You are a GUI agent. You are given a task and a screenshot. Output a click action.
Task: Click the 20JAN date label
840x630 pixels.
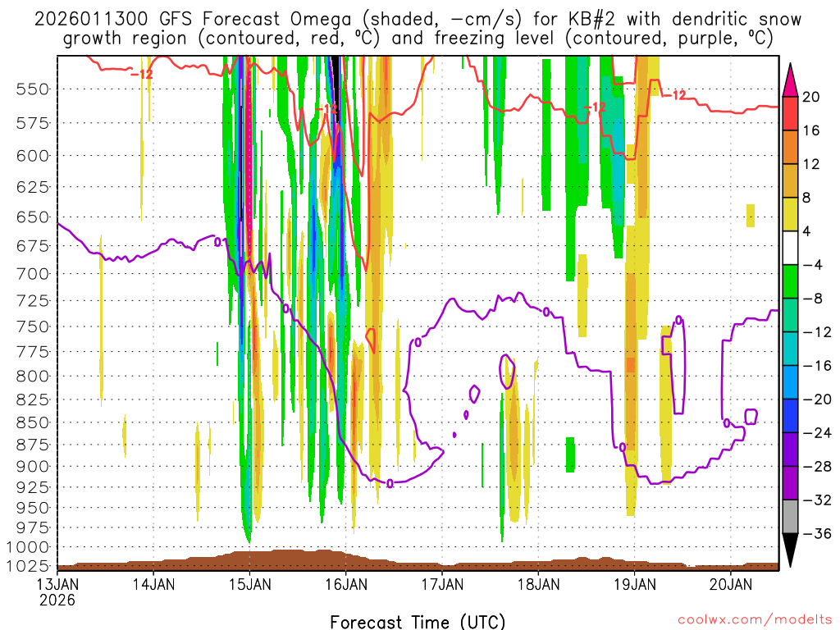point(731,584)
